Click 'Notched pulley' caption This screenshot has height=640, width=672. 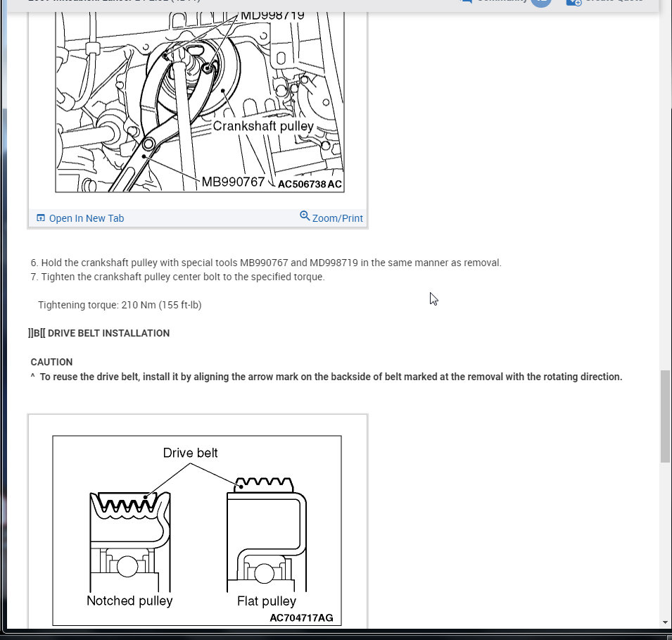pyautogui.click(x=129, y=601)
